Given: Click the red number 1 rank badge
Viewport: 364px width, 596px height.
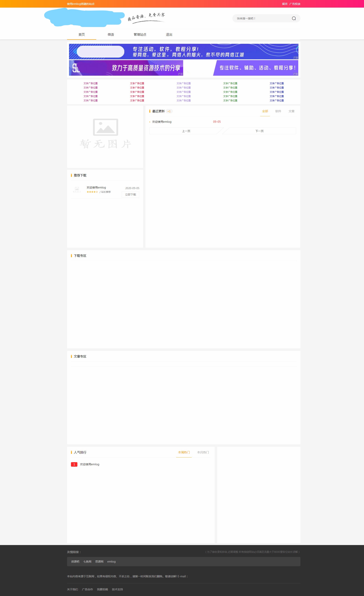Looking at the screenshot, I should 74,464.
